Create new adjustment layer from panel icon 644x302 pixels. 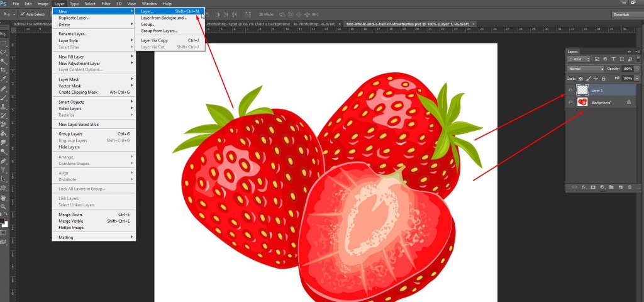coord(602,187)
